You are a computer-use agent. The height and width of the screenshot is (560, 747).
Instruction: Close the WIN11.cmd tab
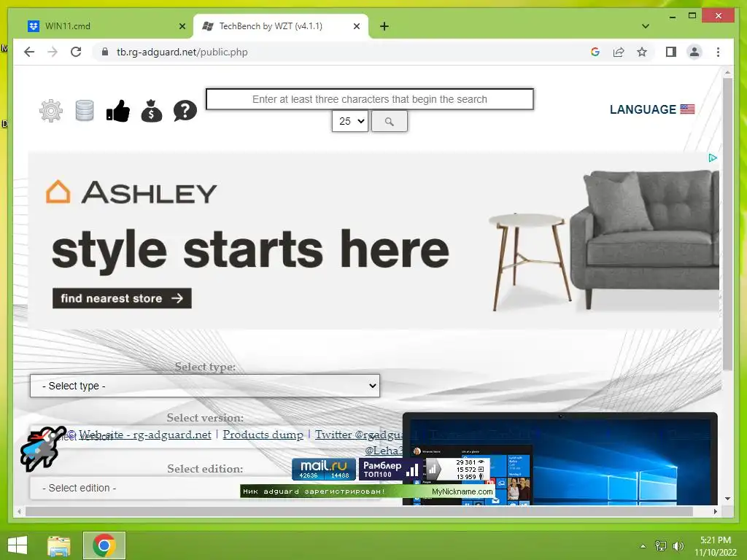(x=182, y=26)
